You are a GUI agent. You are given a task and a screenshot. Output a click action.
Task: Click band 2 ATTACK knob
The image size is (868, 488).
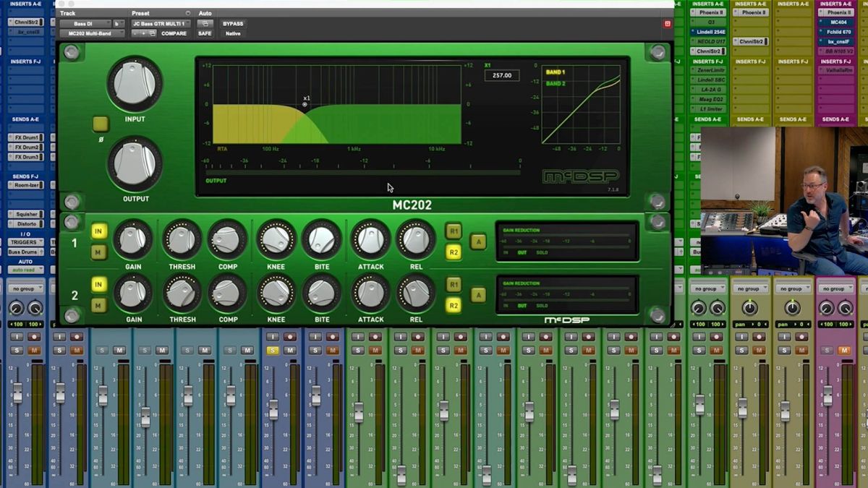pos(370,294)
